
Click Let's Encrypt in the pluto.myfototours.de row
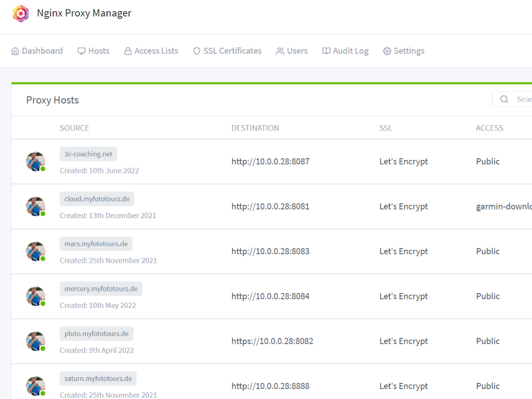point(404,341)
